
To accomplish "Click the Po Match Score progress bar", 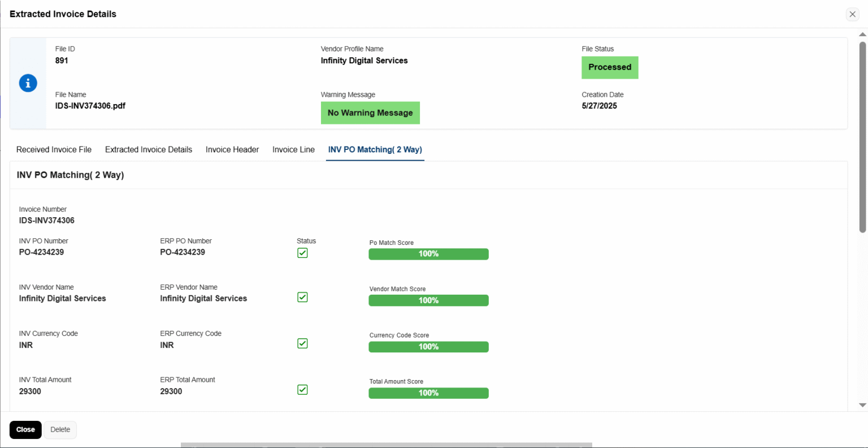I will pos(428,255).
